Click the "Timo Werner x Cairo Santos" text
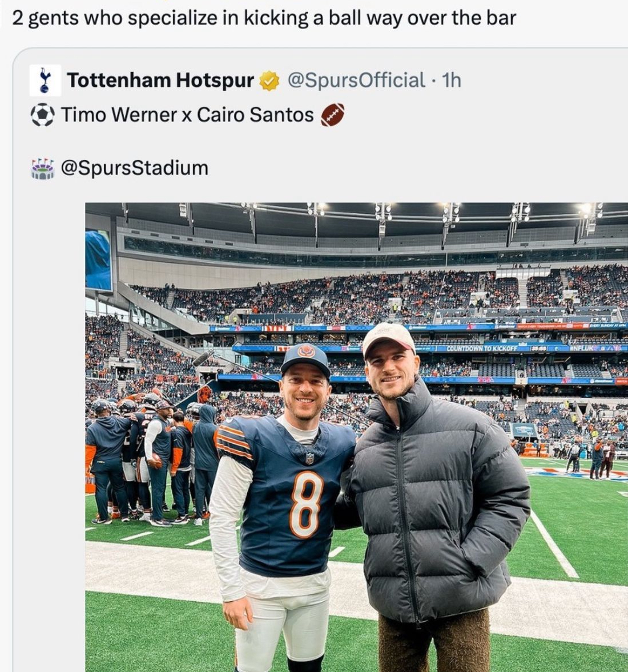Viewport: 628px width, 672px height. click(187, 115)
